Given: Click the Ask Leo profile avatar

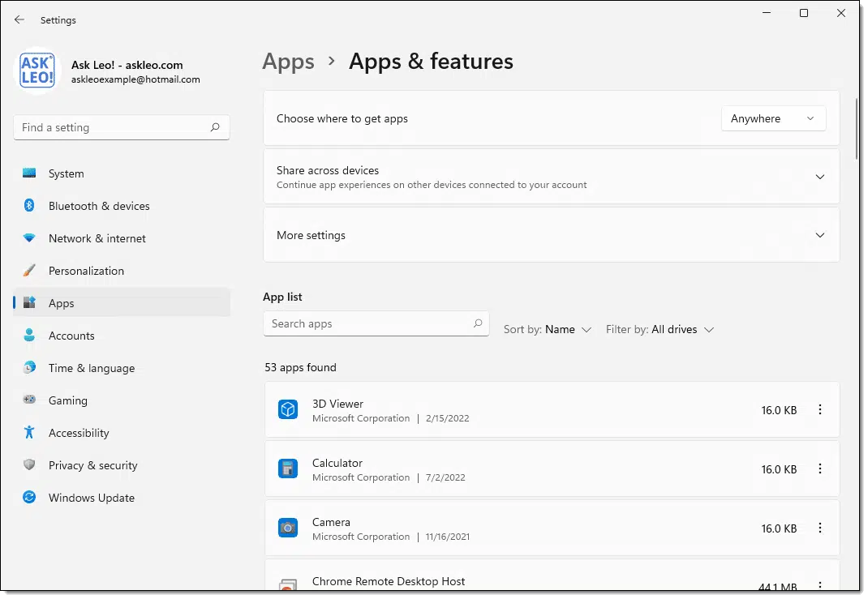Looking at the screenshot, I should click(x=37, y=71).
